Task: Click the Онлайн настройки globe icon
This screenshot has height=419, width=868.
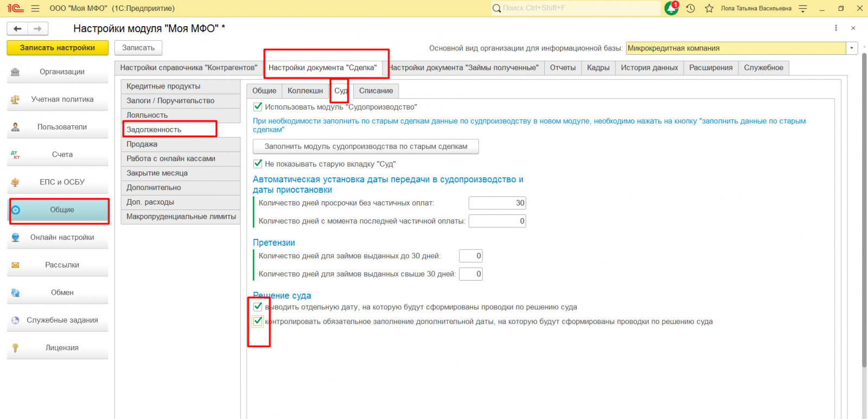Action: pos(15,238)
